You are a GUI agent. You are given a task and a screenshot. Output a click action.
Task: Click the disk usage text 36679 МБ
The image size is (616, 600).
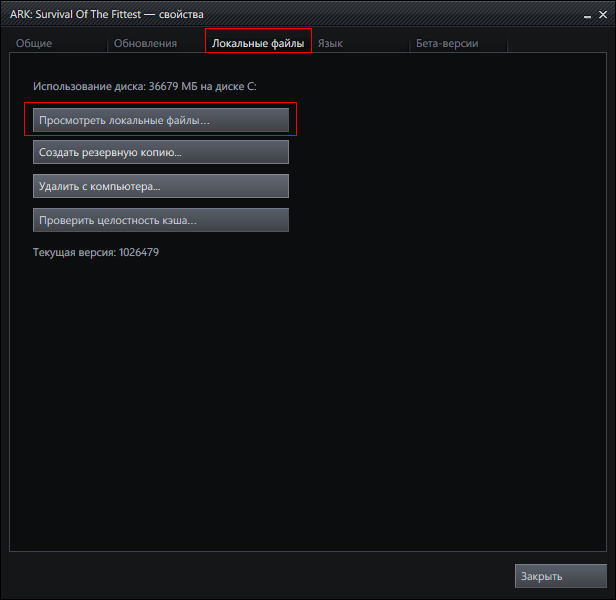point(173,86)
